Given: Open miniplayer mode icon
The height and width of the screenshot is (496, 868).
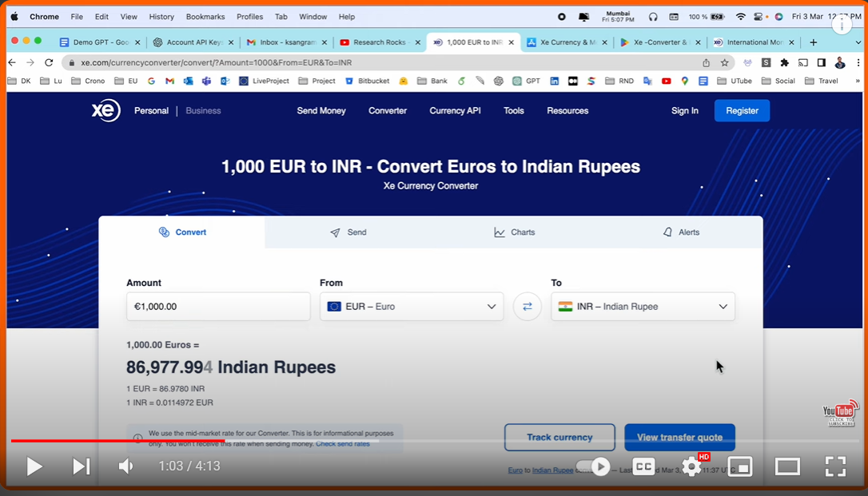Looking at the screenshot, I should pyautogui.click(x=740, y=466).
